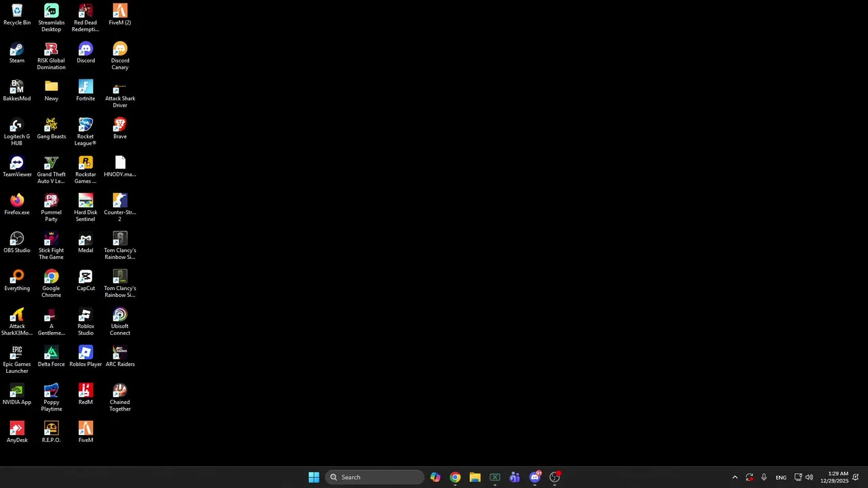The height and width of the screenshot is (488, 868).
Task: Select the Attack Shark Driver icon
Action: click(120, 94)
